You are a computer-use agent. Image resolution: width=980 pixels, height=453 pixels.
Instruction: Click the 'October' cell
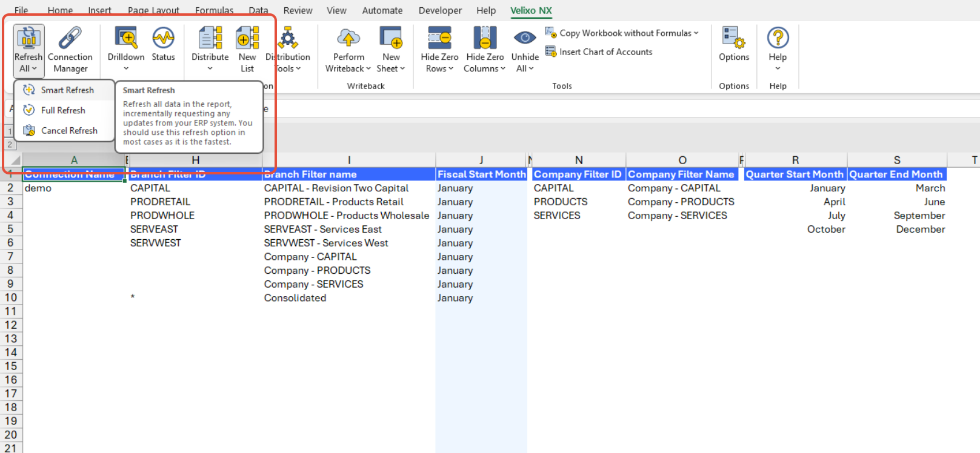click(795, 230)
